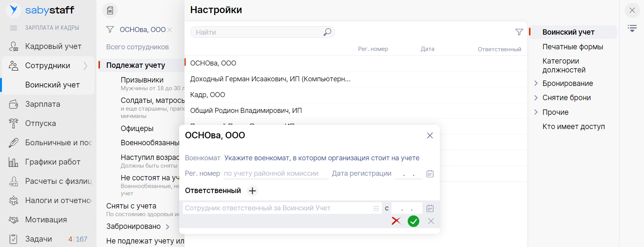The width and height of the screenshot is (644, 247).
Task: Expand the Снятие брони section
Action: pos(536,97)
